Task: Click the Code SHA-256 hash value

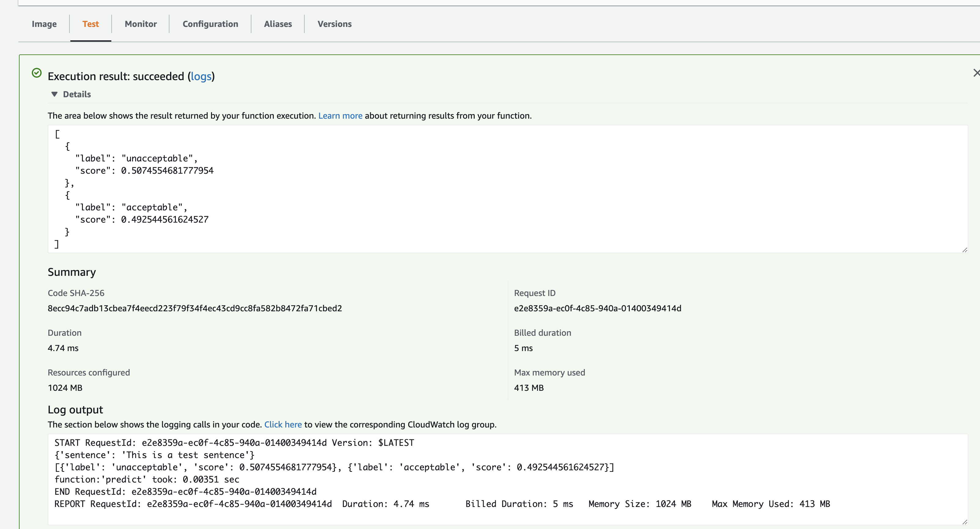Action: [x=195, y=309]
